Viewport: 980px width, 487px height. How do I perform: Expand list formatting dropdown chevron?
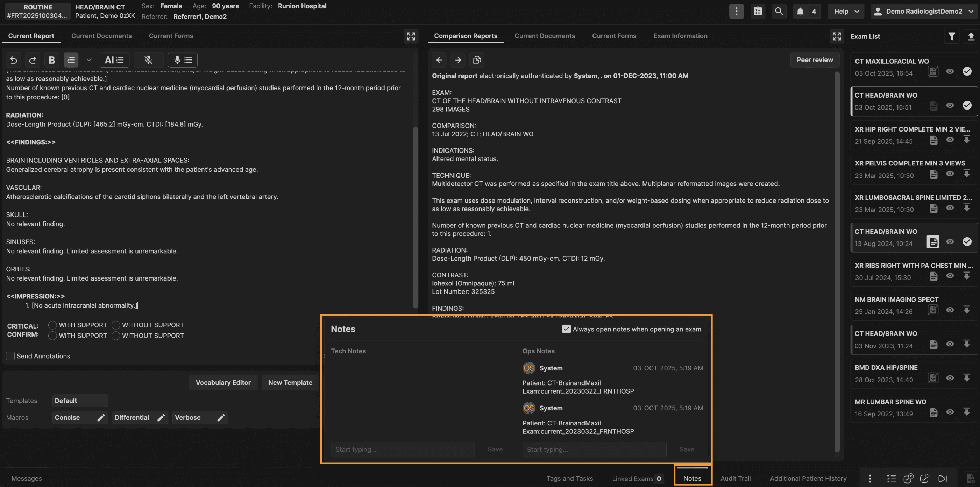tap(89, 60)
